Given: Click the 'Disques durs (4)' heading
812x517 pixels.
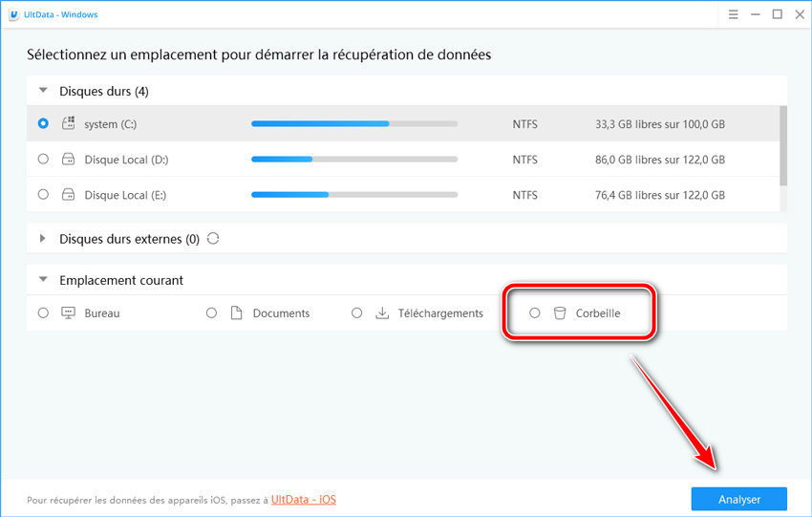Looking at the screenshot, I should point(104,91).
